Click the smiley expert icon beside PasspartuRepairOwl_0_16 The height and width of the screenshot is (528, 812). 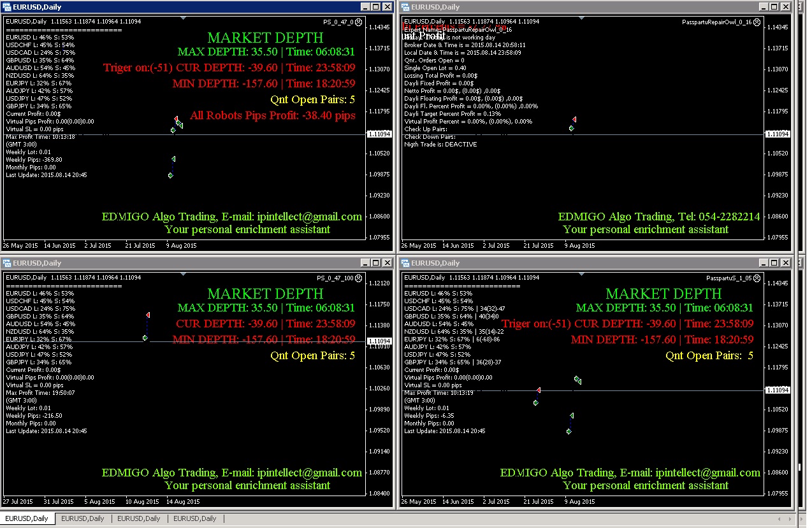[x=757, y=22]
